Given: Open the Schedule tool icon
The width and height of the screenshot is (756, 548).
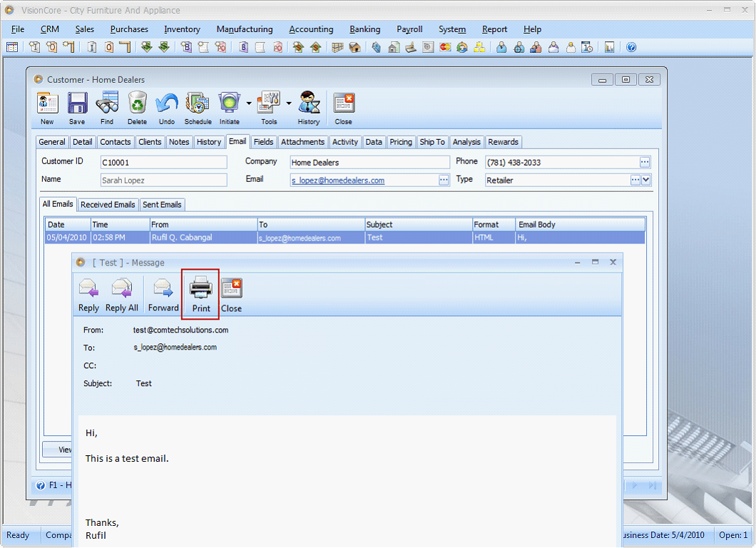Looking at the screenshot, I should (x=198, y=107).
